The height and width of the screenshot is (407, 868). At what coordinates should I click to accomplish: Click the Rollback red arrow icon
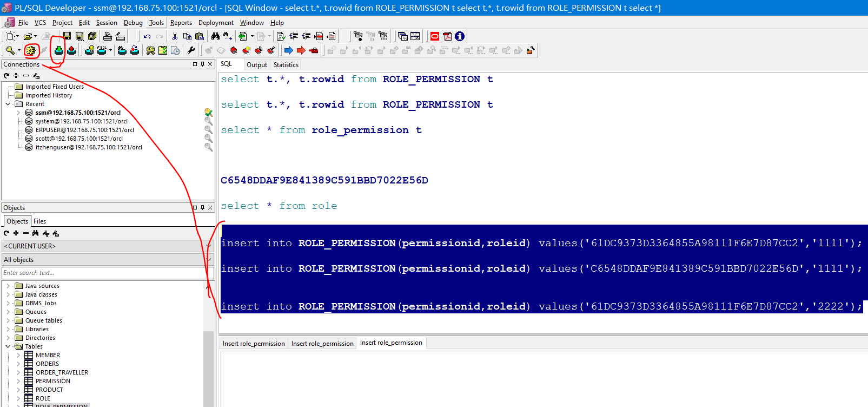[71, 50]
